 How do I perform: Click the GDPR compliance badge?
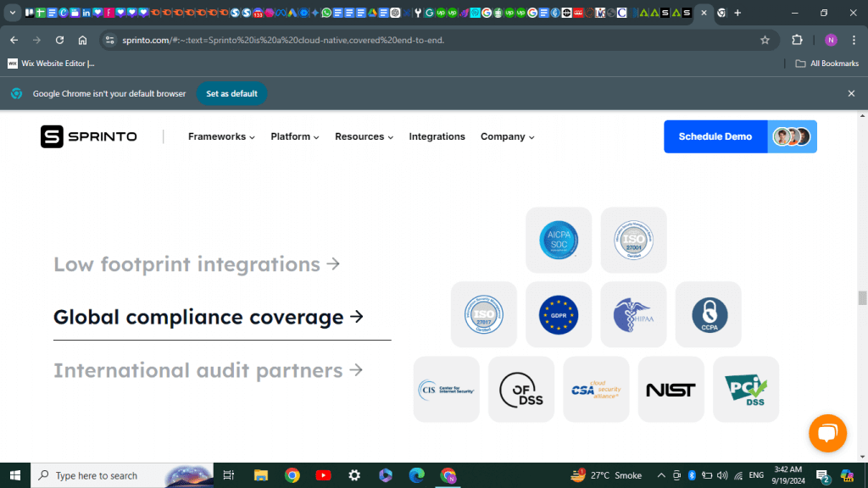click(558, 314)
